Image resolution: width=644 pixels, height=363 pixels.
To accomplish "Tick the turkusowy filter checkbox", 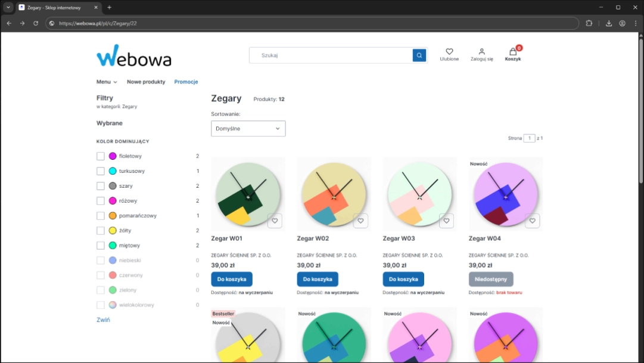I will (101, 171).
